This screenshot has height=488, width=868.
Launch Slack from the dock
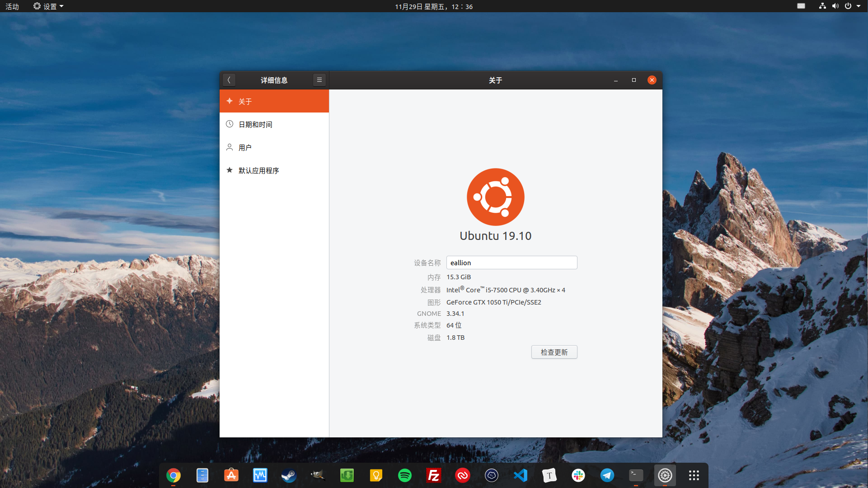(x=578, y=475)
